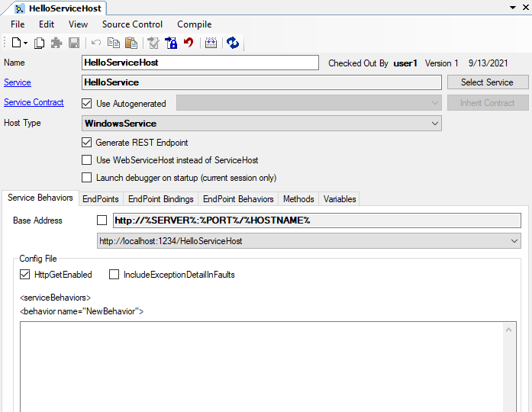The width and height of the screenshot is (532, 412).
Task: Open the File menu
Action: pos(18,24)
